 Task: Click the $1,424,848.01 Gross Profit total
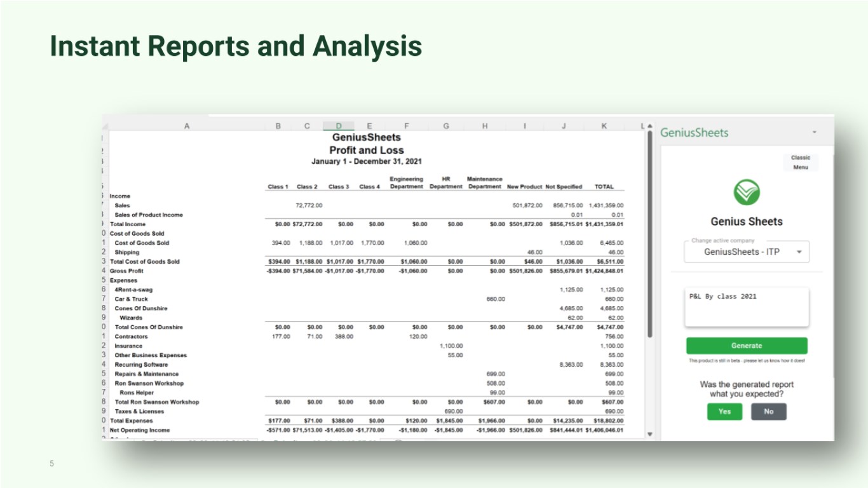(604, 271)
